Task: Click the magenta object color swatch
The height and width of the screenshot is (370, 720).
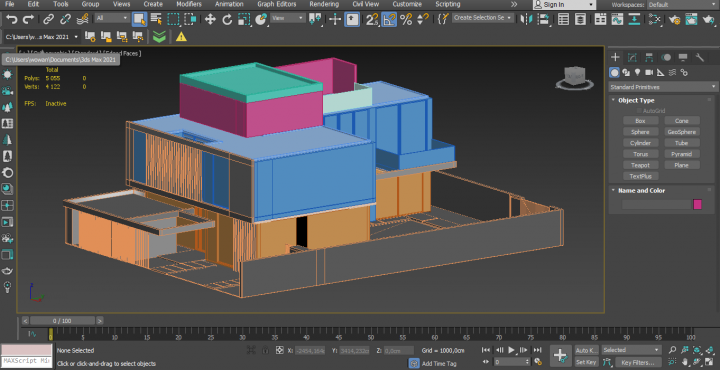Action: [698, 205]
